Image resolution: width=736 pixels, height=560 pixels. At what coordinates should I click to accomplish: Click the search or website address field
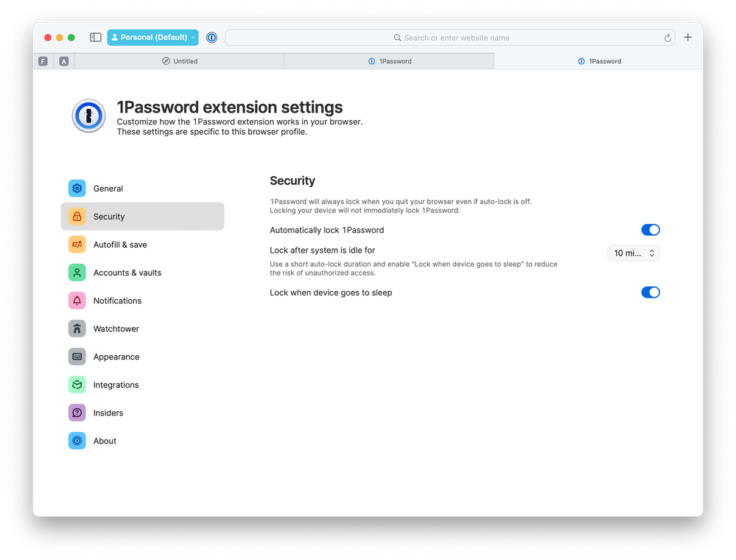(x=449, y=38)
